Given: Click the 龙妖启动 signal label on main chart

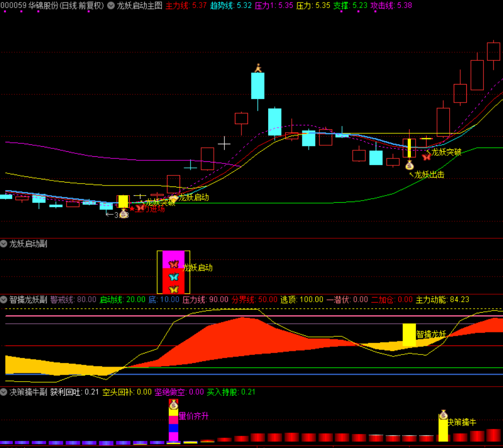Looking at the screenshot, I should (x=193, y=198).
